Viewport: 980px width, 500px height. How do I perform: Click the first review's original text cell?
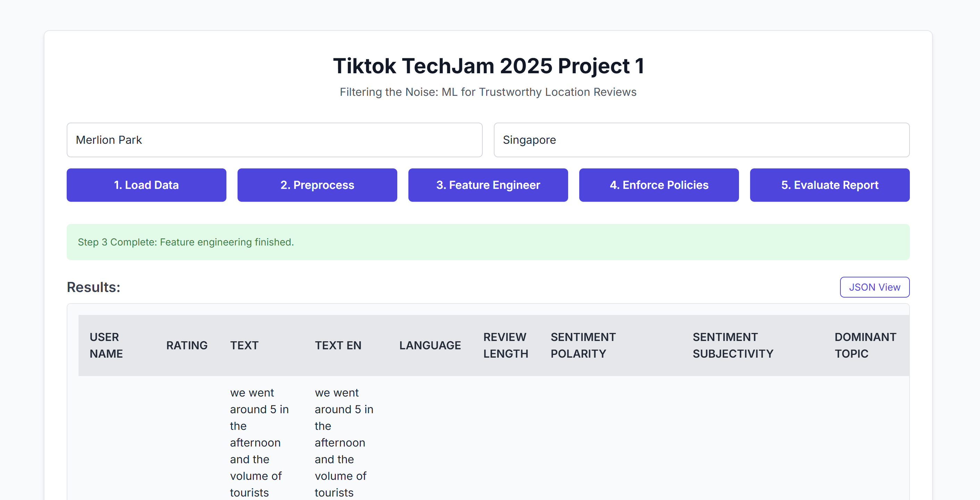tap(259, 442)
